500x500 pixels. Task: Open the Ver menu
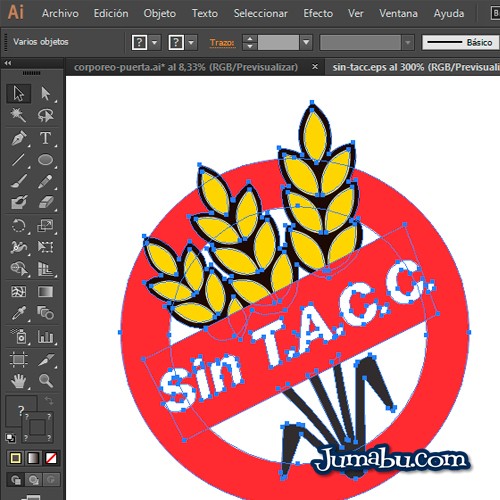[356, 13]
